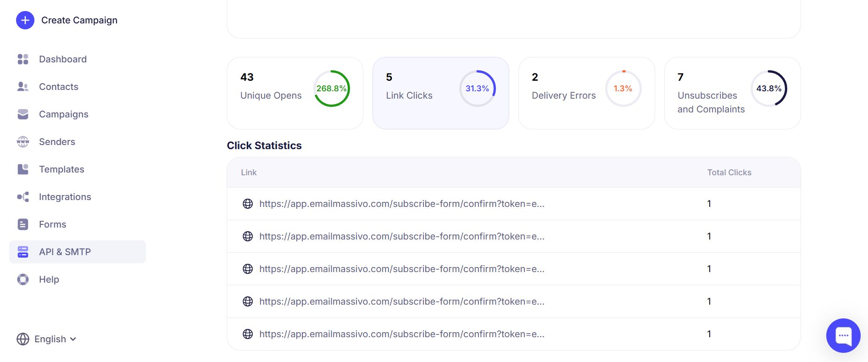Click the 43.8% circular progress indicator
Viewport: 868px width, 362px height.
coord(769,89)
